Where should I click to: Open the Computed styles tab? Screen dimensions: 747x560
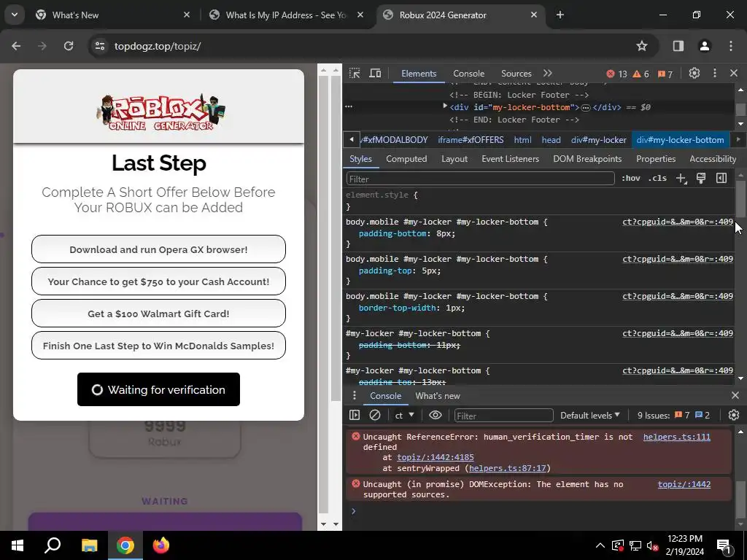click(406, 158)
